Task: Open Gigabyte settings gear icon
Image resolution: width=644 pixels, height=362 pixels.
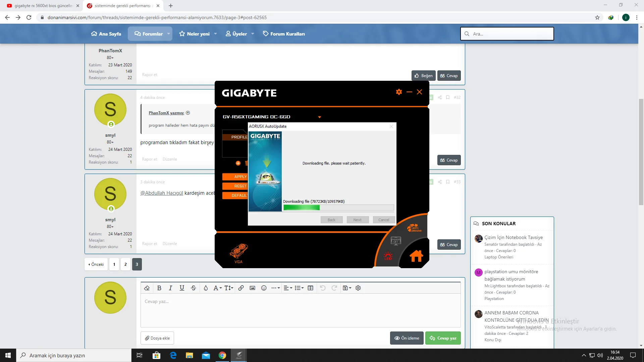Action: (399, 92)
